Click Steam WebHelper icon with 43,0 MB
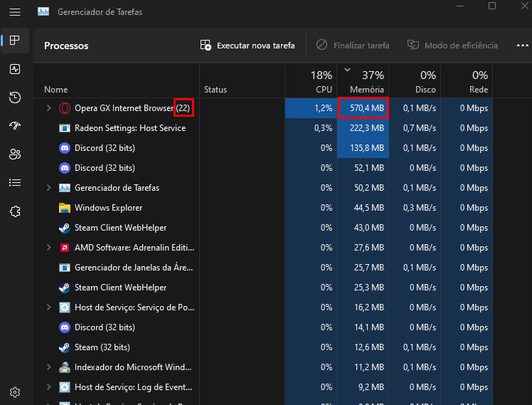The image size is (532, 405). (65, 228)
